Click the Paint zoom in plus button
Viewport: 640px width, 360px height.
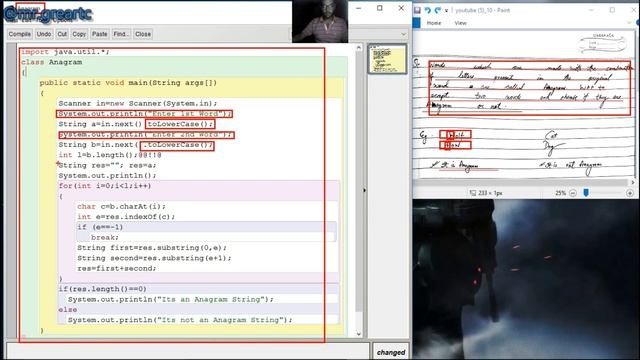click(630, 193)
